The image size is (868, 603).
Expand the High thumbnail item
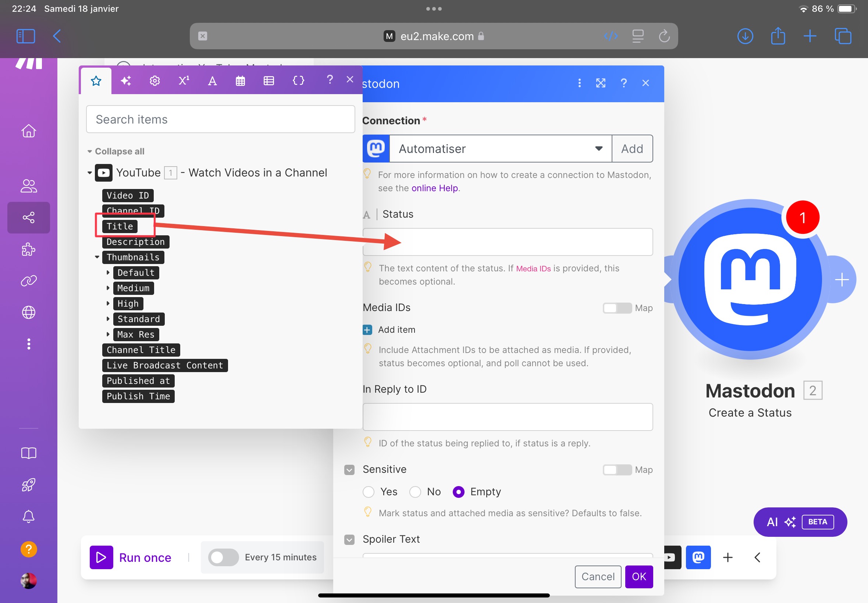(x=108, y=303)
